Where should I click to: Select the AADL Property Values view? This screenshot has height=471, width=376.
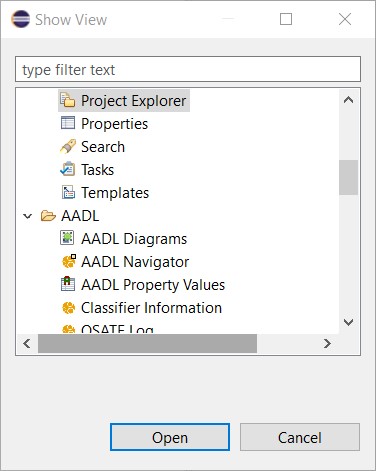point(153,285)
